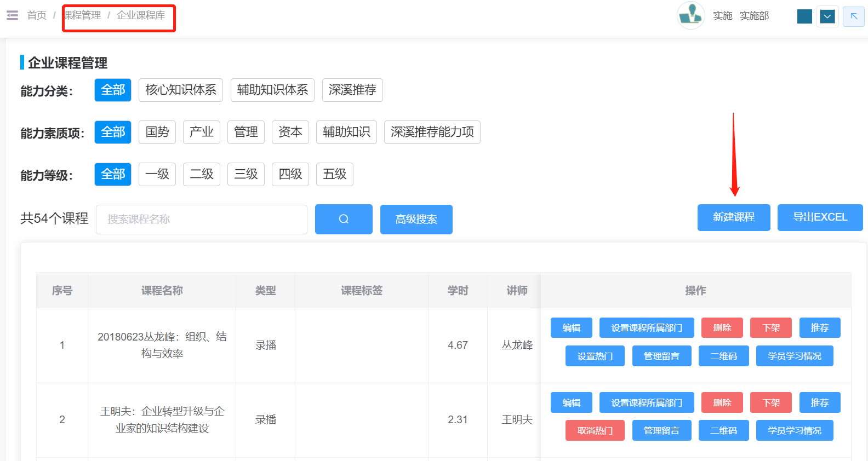The height and width of the screenshot is (461, 868).
Task: Click 导出EXCEL button
Action: [x=820, y=217]
